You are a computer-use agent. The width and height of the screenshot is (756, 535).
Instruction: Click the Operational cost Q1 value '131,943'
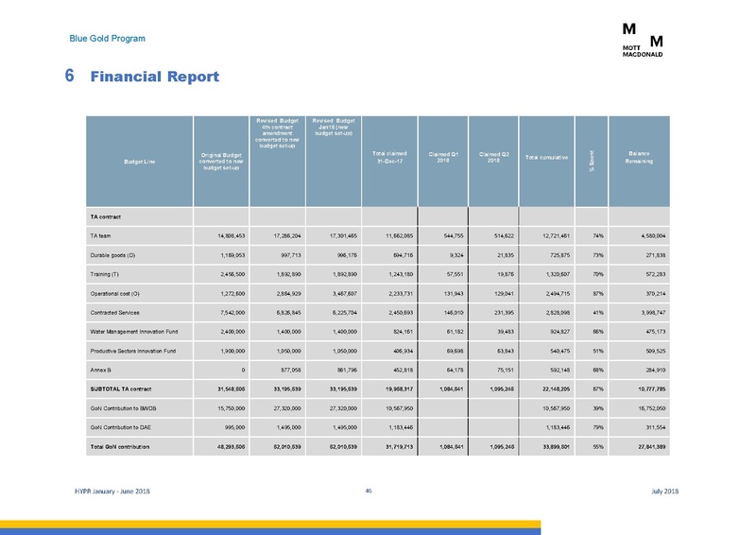454,293
